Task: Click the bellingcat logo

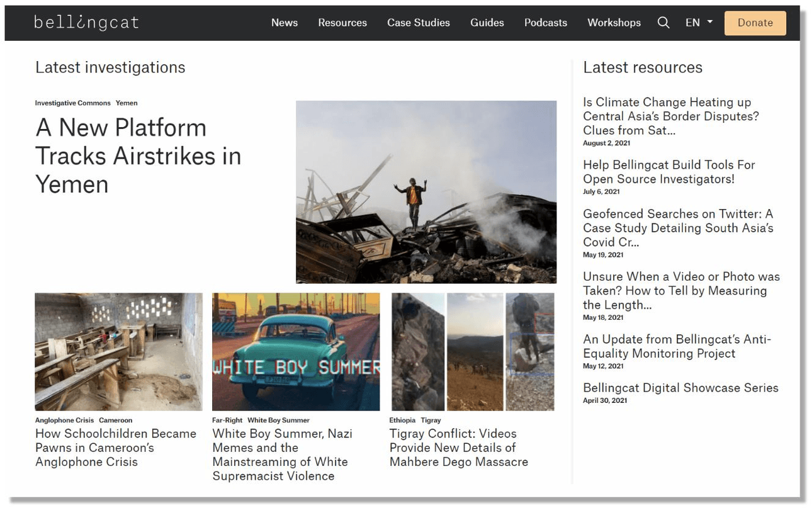Action: 86,23
